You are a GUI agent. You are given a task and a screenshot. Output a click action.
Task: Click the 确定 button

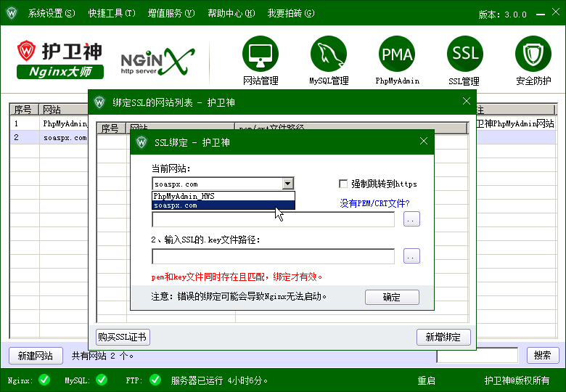(x=392, y=297)
